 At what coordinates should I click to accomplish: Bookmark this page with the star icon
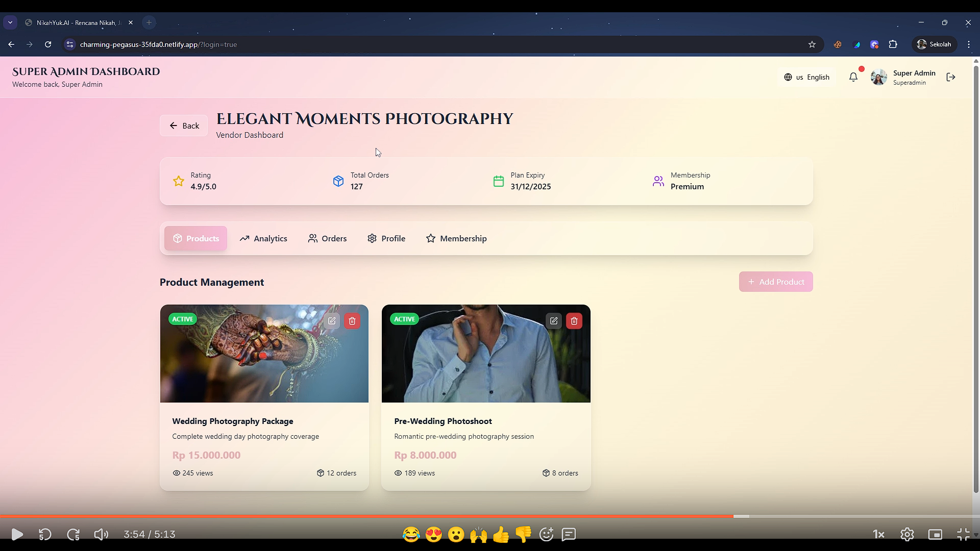(x=812, y=44)
